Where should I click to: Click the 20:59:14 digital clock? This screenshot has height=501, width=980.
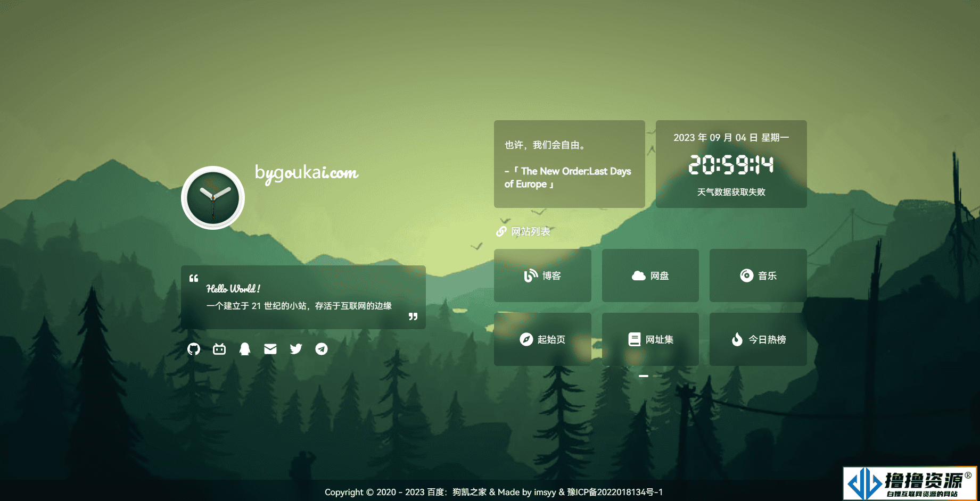(731, 165)
